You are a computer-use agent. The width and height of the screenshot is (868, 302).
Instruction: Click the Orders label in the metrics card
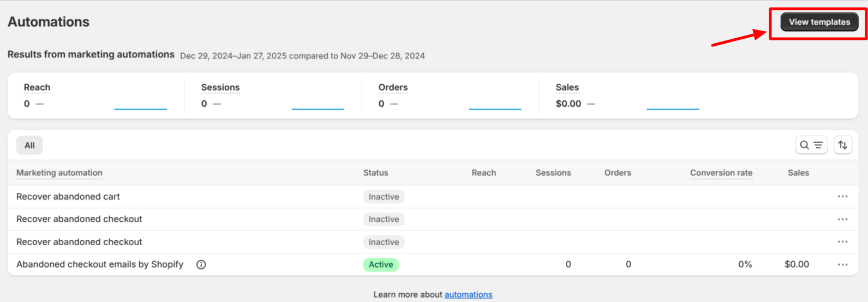[393, 87]
